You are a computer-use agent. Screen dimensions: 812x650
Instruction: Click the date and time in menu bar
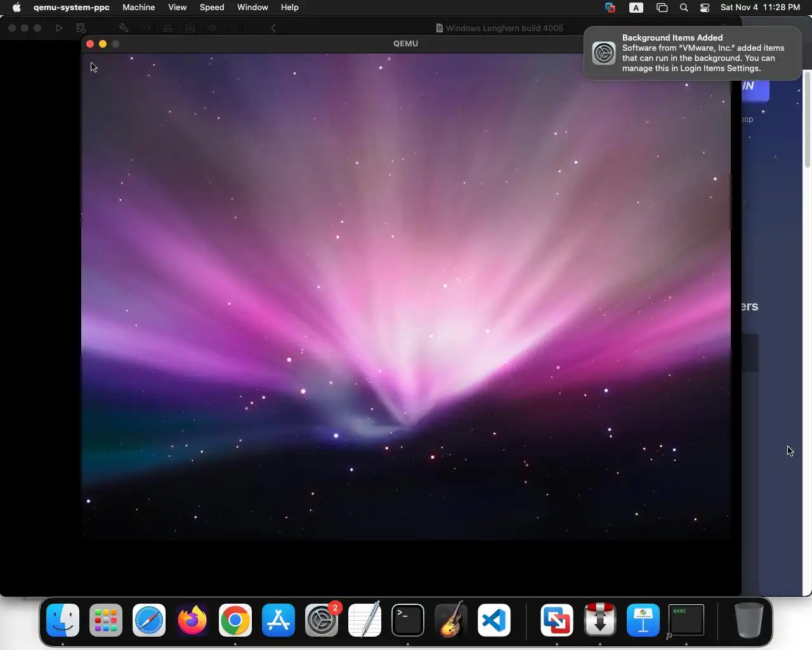(760, 8)
